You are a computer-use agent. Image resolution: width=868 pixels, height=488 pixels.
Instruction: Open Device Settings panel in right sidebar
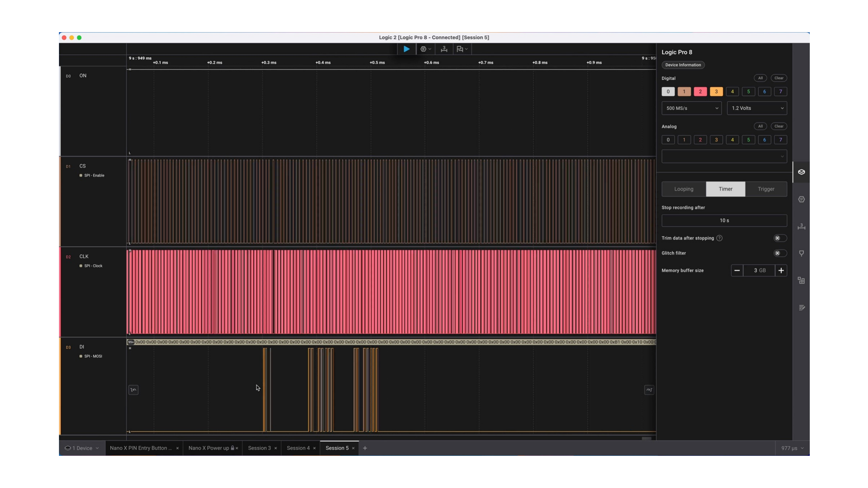pos(801,172)
